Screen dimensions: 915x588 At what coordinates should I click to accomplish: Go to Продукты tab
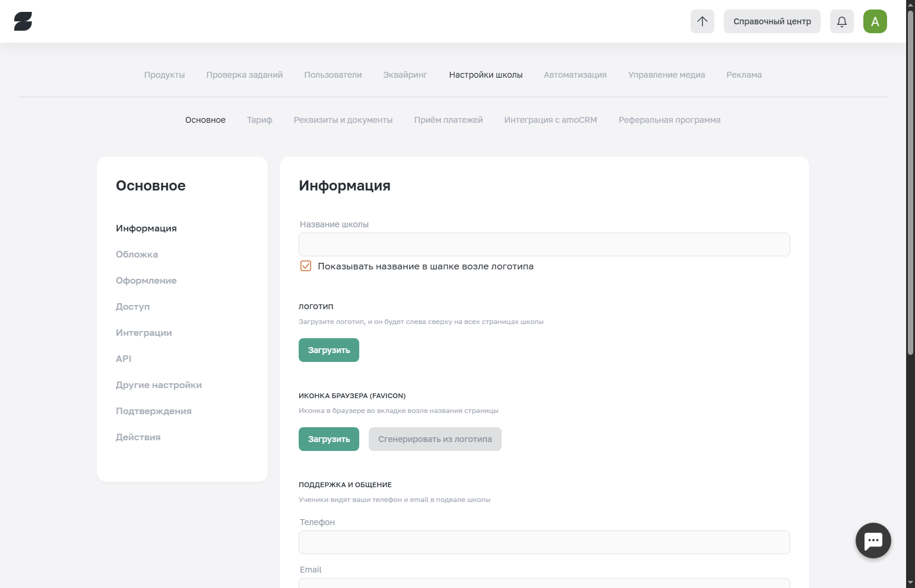click(164, 75)
